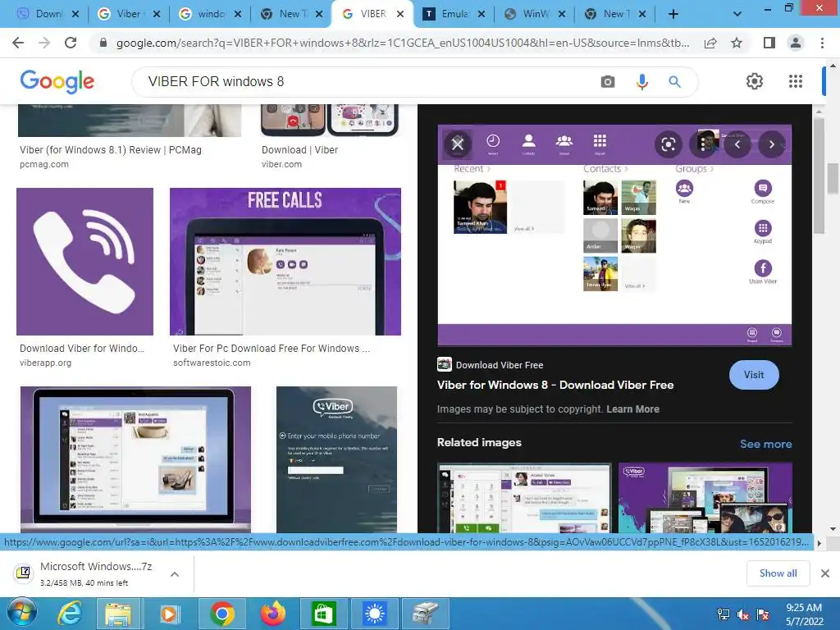Viewport: 840px width, 630px height.
Task: Open the Viber laptop chat screenshot
Action: point(135,459)
